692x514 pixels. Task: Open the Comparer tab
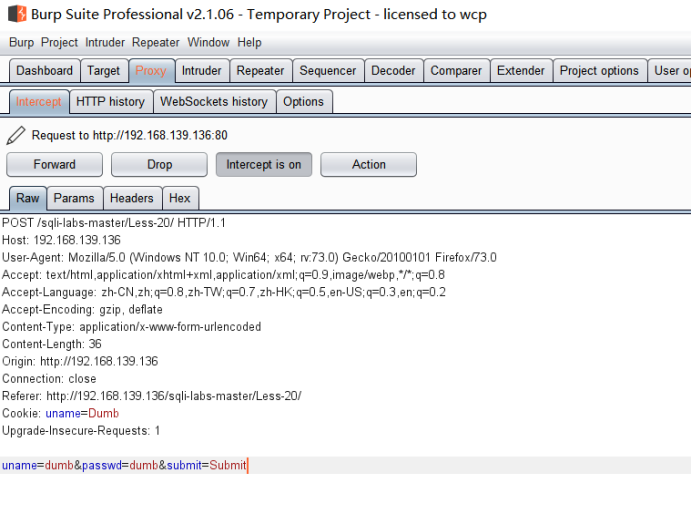456,71
